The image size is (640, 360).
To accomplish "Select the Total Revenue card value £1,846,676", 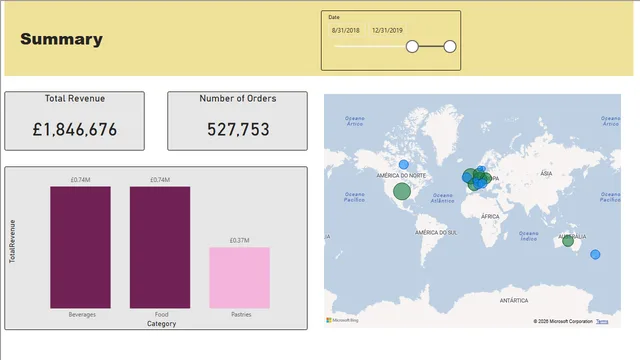I will [75, 129].
